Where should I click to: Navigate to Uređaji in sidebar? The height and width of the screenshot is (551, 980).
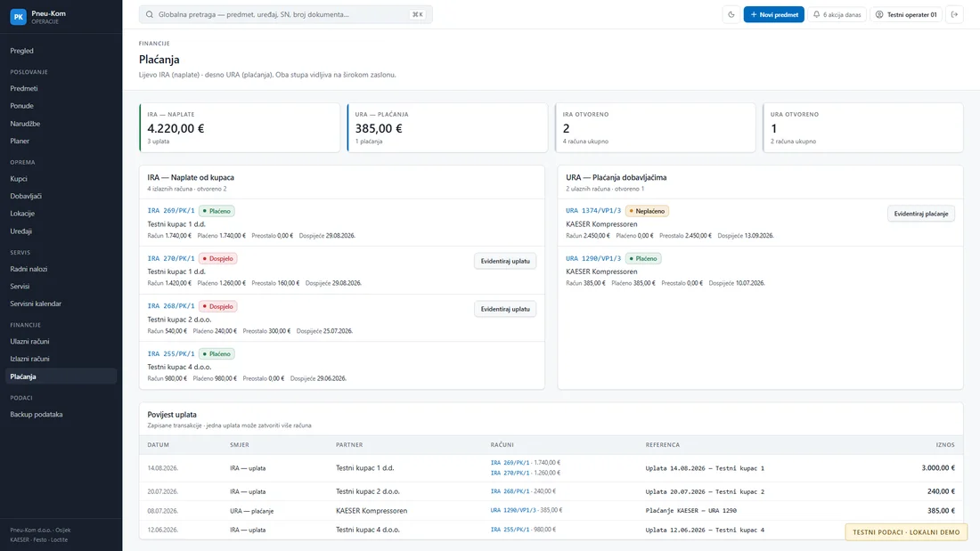tap(20, 231)
